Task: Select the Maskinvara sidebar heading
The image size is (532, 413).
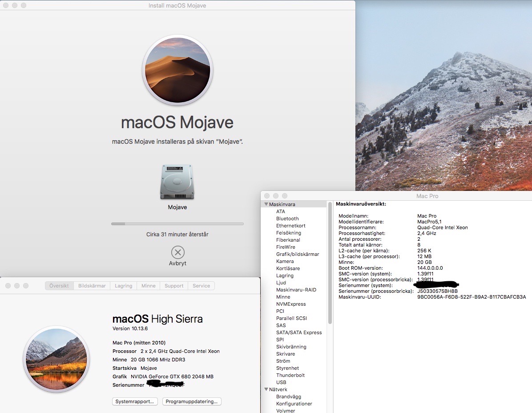Action: click(282, 204)
